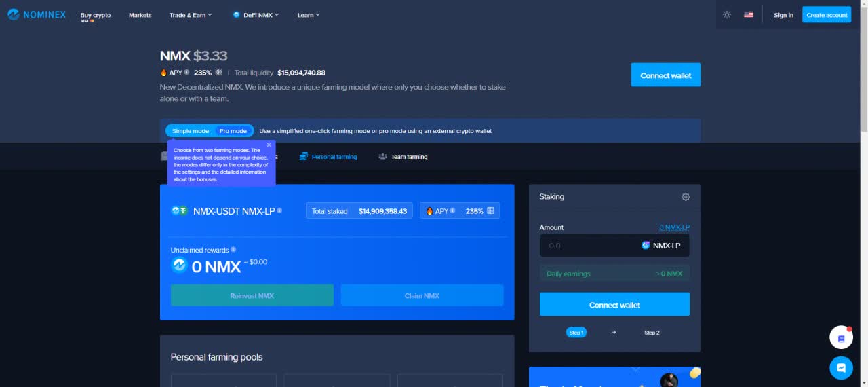
Task: Switch to Personal farming tab
Action: pos(328,157)
